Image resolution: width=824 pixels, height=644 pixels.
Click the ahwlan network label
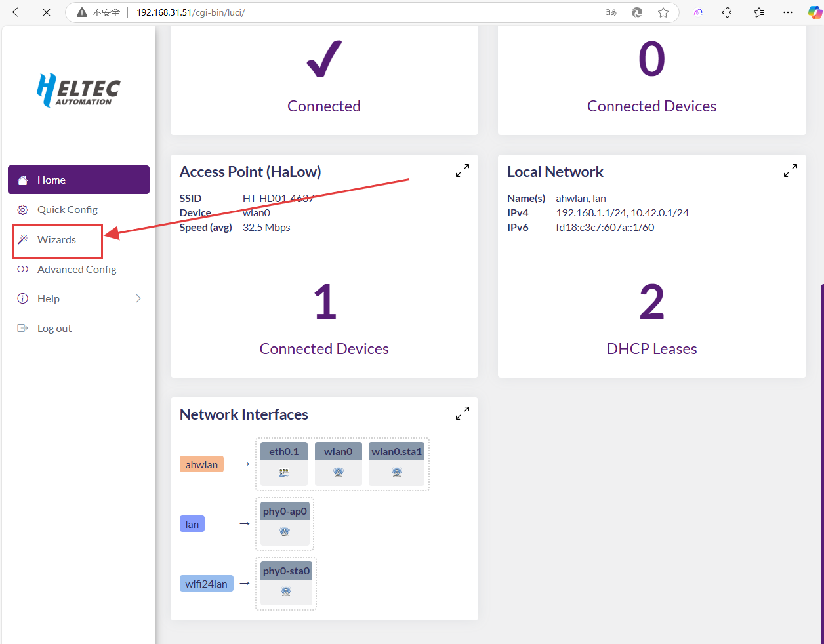(x=201, y=464)
